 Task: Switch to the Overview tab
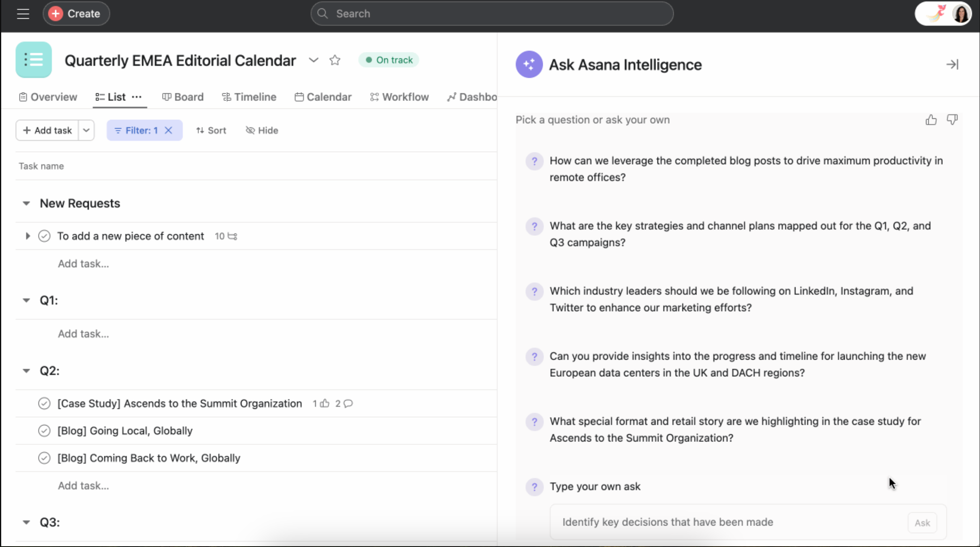click(48, 97)
